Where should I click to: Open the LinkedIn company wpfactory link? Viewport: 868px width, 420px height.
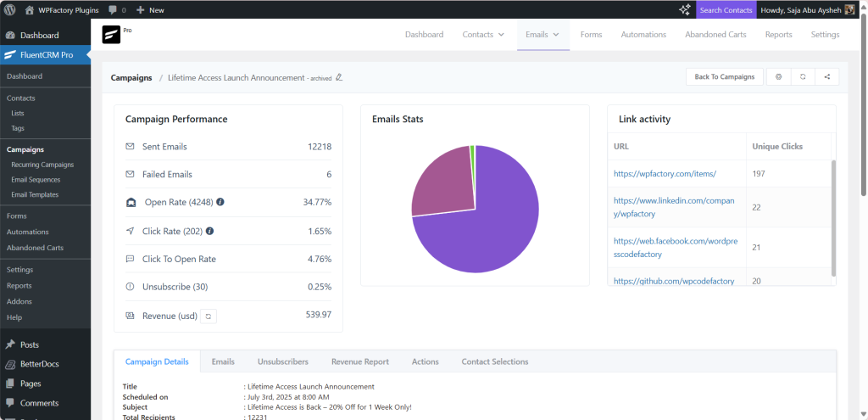(674, 207)
